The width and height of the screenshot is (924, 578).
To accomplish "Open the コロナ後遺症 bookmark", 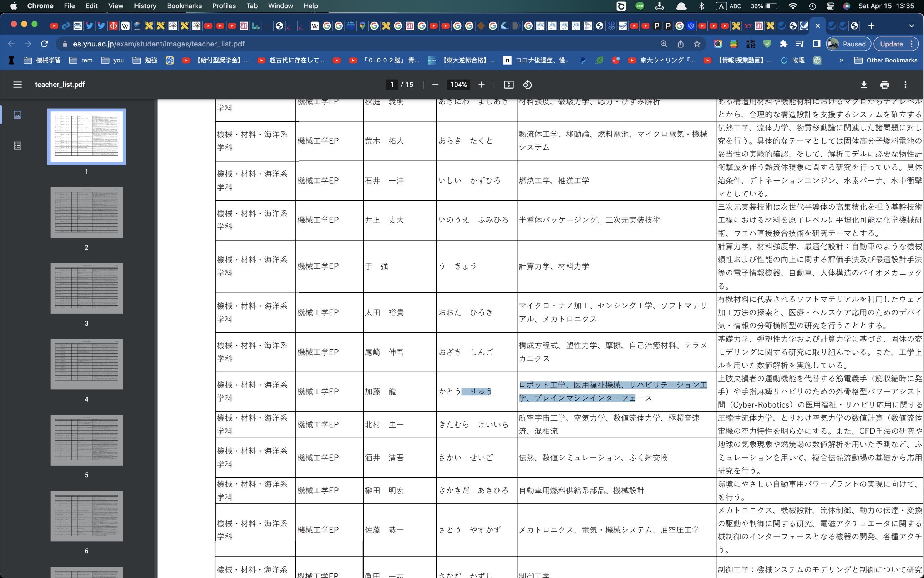I will tap(537, 60).
